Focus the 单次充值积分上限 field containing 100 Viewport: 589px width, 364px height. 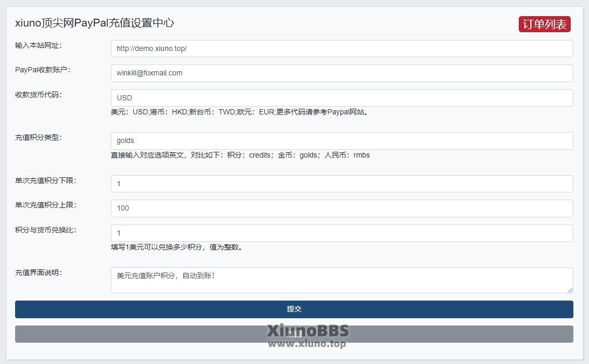click(342, 209)
